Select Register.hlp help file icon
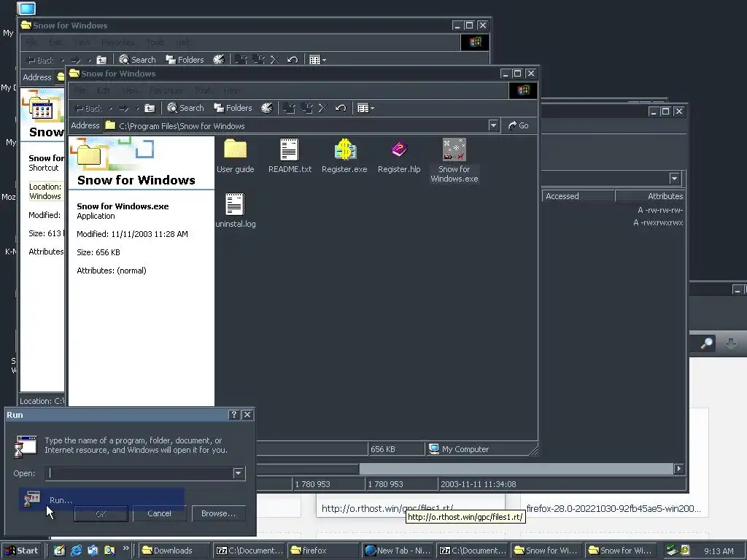The width and height of the screenshot is (747, 560). pyautogui.click(x=399, y=156)
